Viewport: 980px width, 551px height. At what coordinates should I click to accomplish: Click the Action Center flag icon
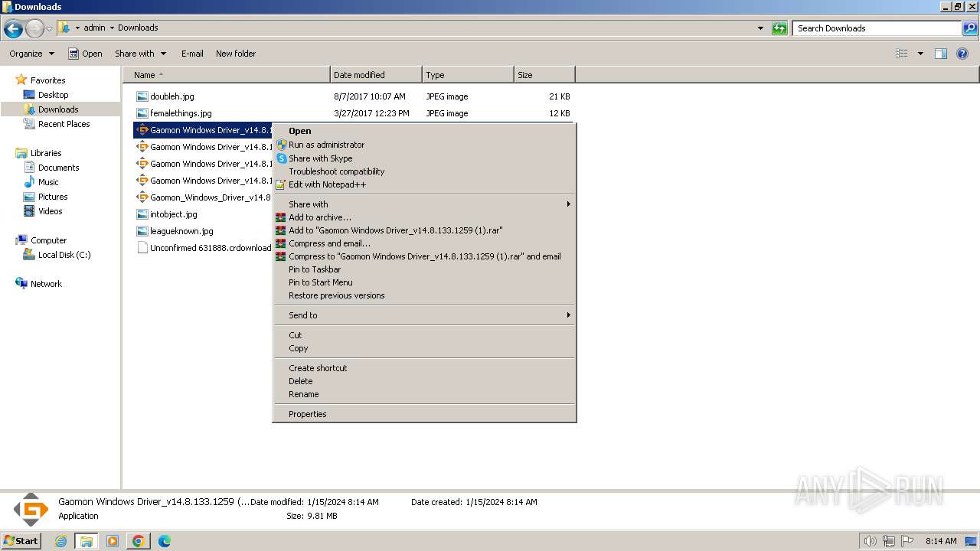coord(907,541)
